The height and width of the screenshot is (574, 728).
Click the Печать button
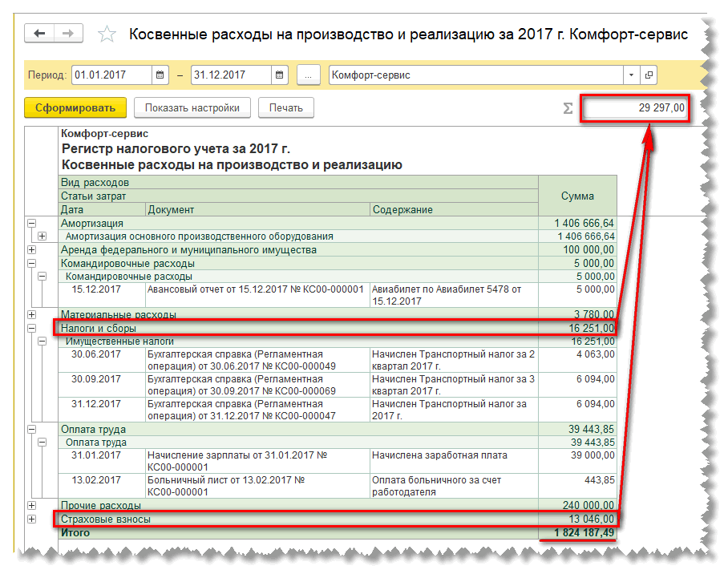[285, 108]
